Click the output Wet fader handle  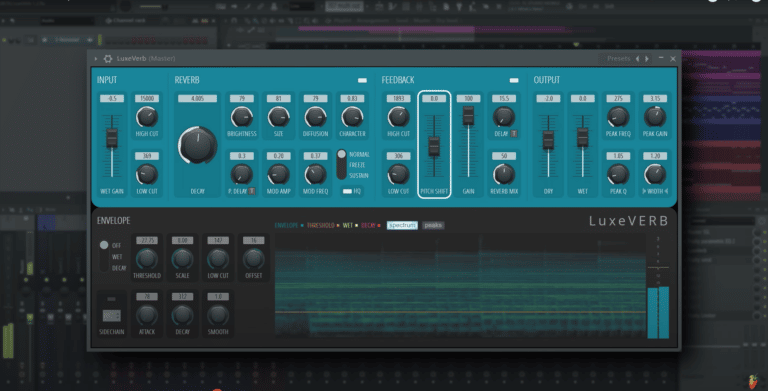[x=582, y=137]
